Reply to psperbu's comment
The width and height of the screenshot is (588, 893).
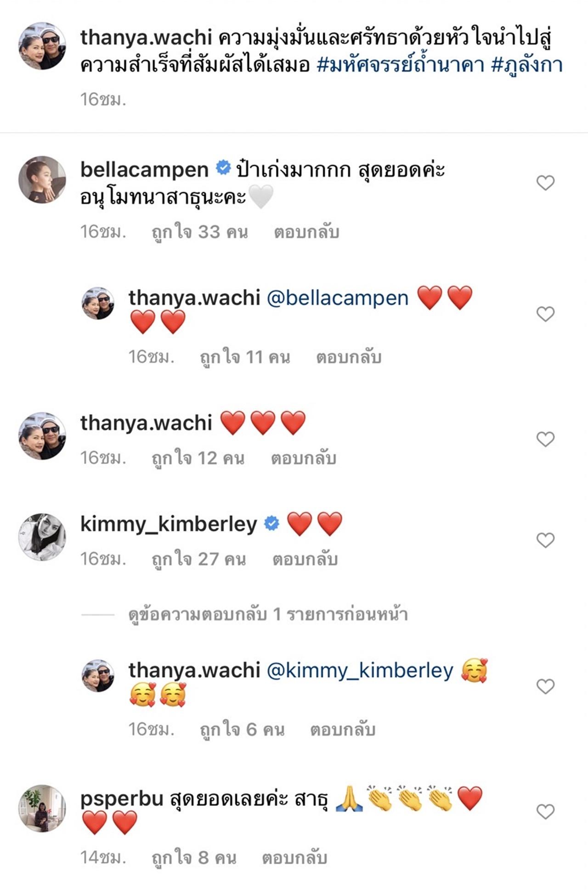click(294, 858)
